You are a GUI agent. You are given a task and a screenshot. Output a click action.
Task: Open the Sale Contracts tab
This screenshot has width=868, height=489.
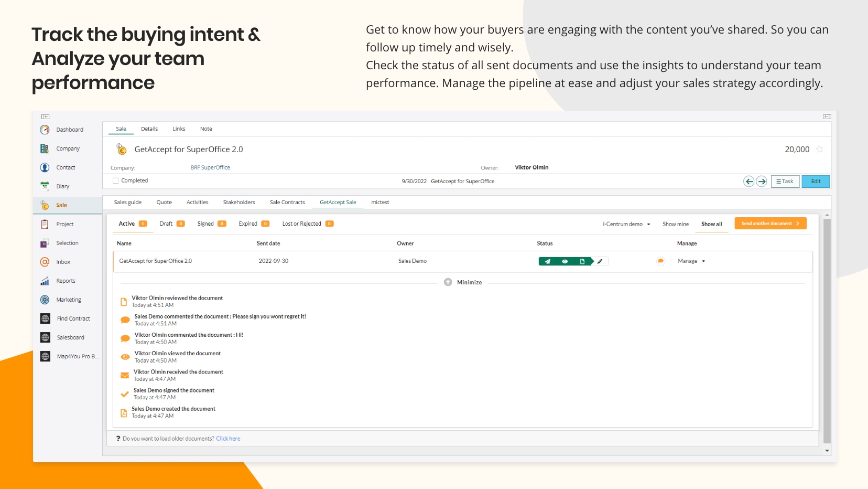pyautogui.click(x=287, y=202)
